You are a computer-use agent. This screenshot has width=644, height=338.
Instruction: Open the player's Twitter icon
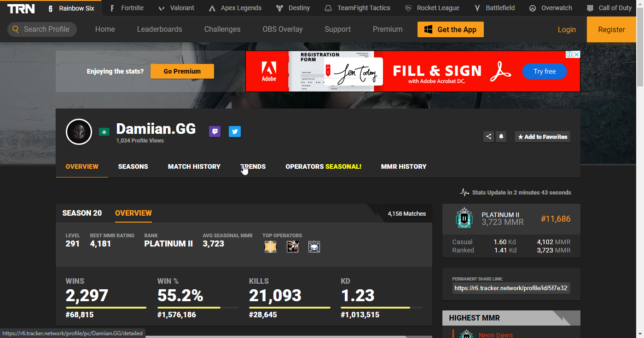point(235,132)
